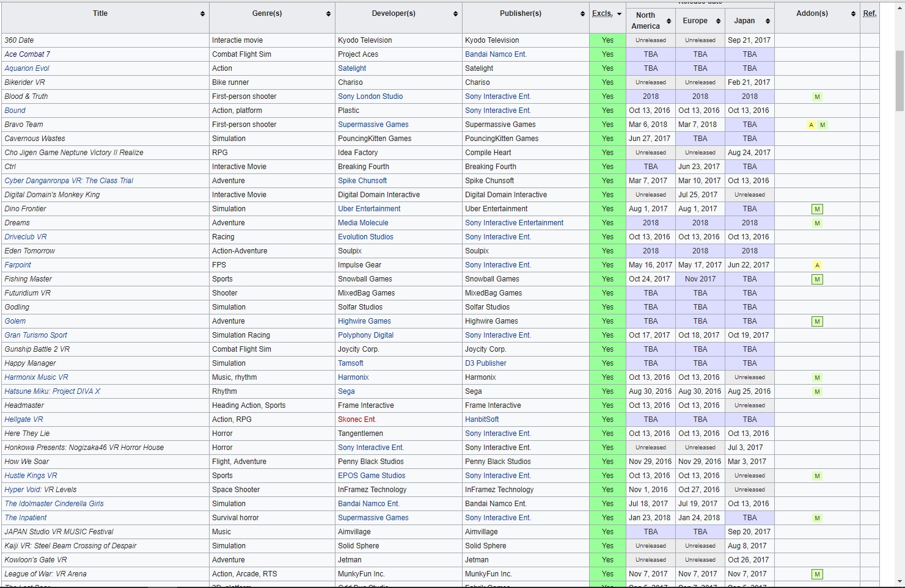Sort the Addon(s) column

853,13
